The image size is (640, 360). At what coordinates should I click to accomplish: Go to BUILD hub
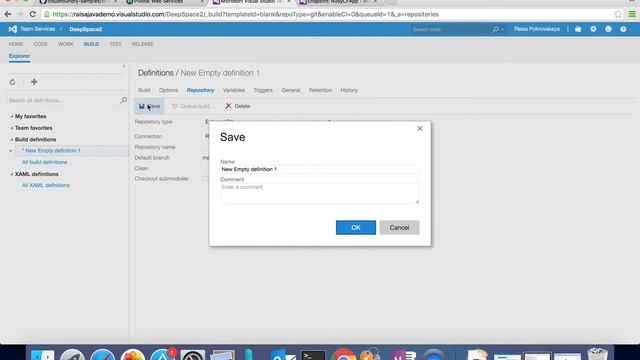[91, 44]
